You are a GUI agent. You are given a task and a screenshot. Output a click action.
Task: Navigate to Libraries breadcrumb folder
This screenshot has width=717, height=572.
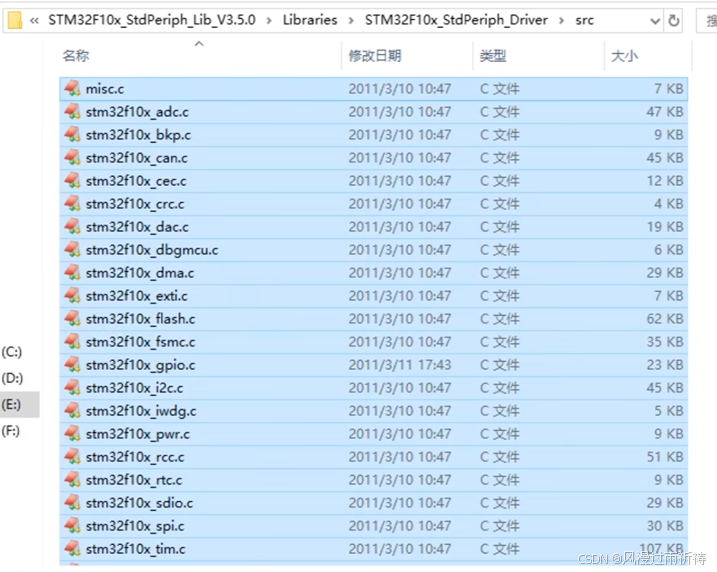tap(310, 20)
